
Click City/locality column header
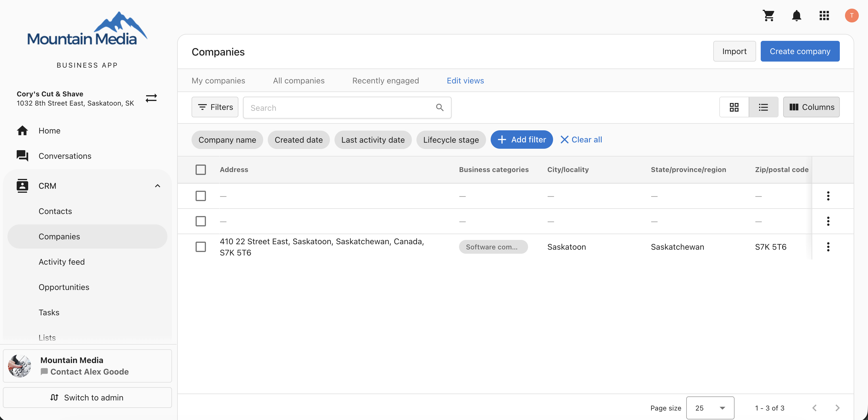click(568, 169)
